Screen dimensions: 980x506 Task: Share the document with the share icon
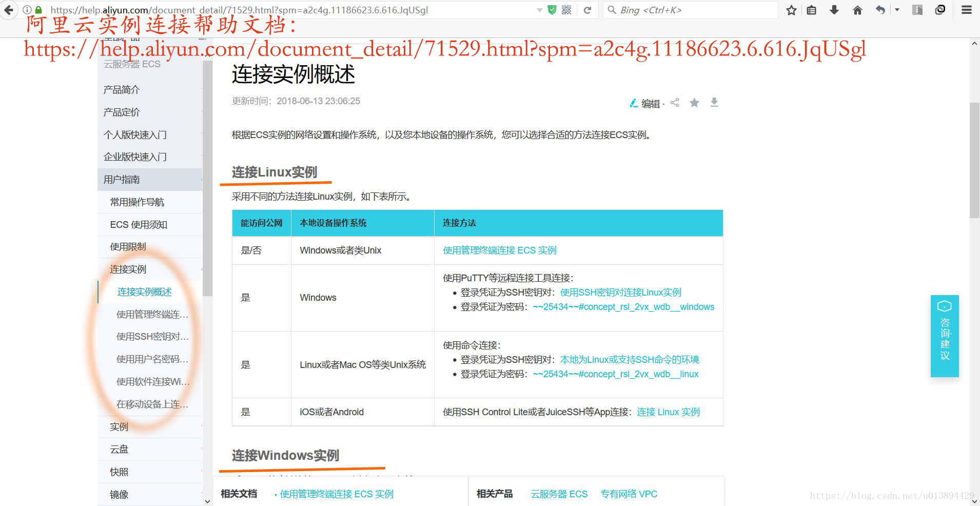[675, 103]
